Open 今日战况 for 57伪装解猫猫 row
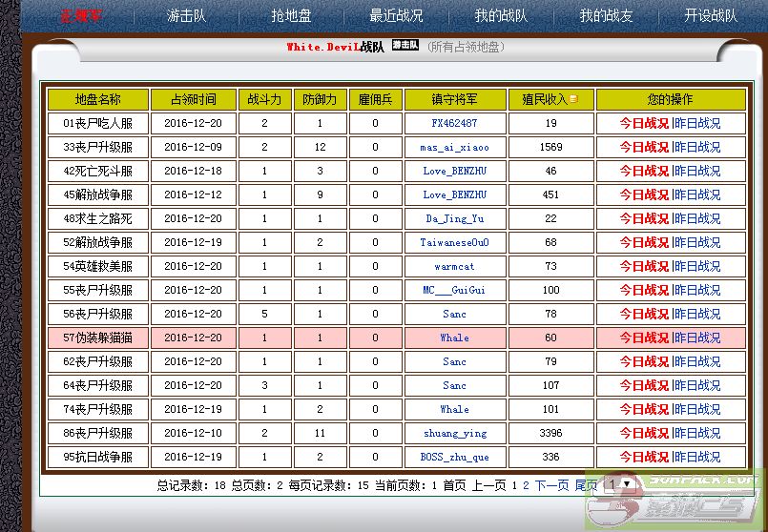This screenshot has width=768, height=532. click(x=644, y=338)
